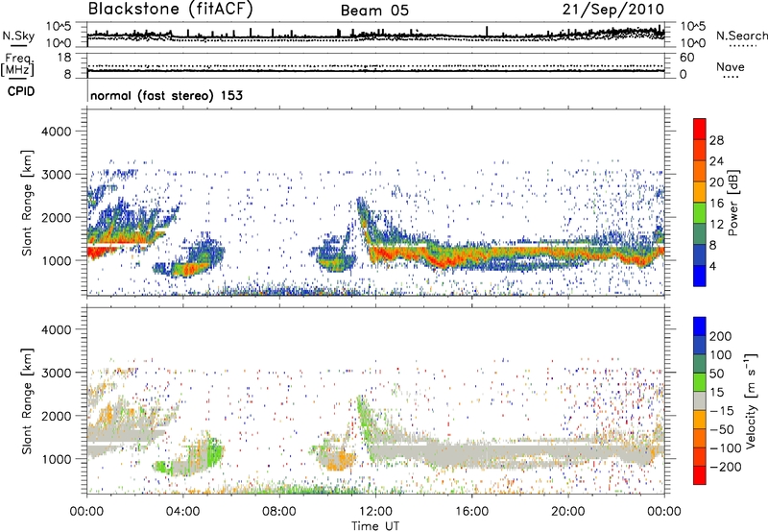
Task: Click the light green segment of Power colorbar
Action: (x=700, y=213)
